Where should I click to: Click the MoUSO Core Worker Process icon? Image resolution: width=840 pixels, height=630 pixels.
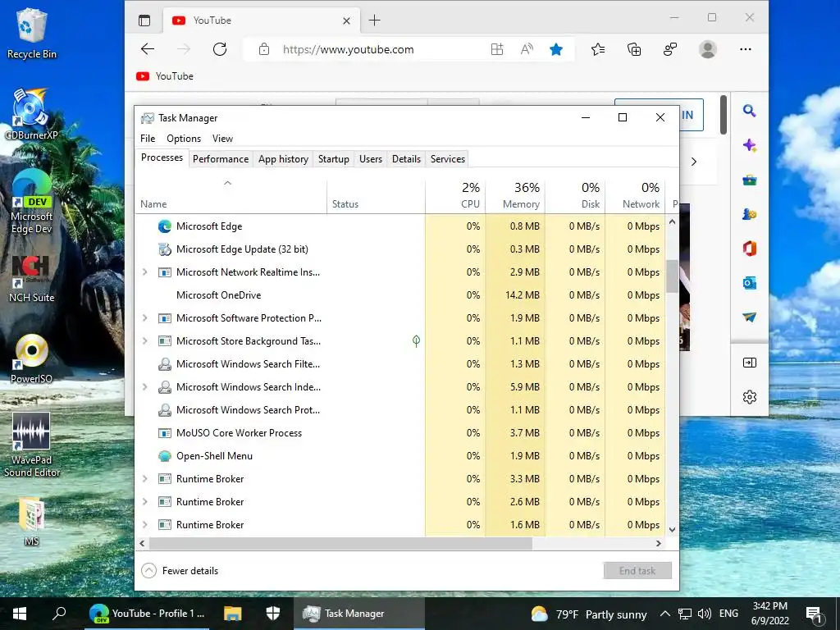click(x=164, y=433)
